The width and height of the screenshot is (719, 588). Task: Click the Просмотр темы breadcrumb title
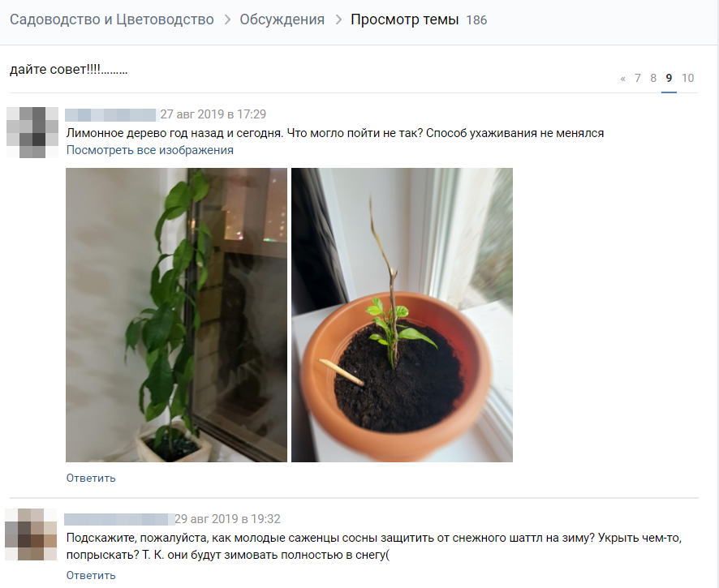click(404, 19)
